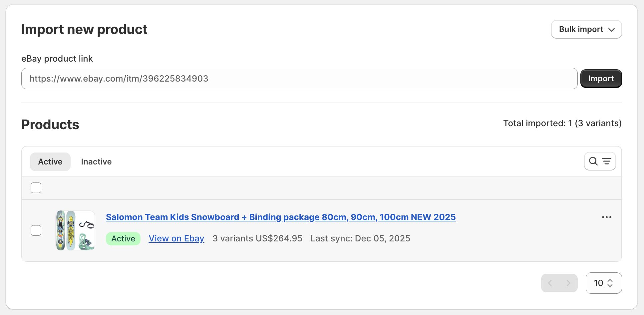Open the filter lines icon

[x=607, y=161]
